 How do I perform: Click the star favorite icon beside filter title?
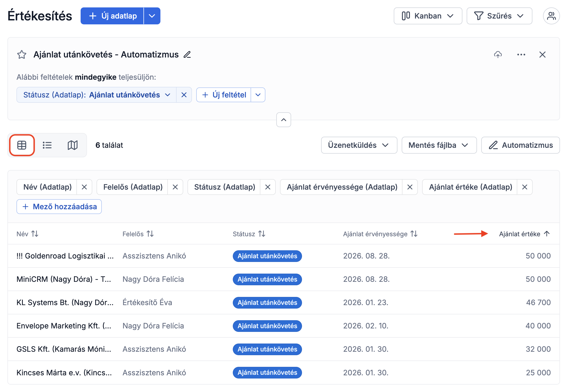(x=22, y=55)
